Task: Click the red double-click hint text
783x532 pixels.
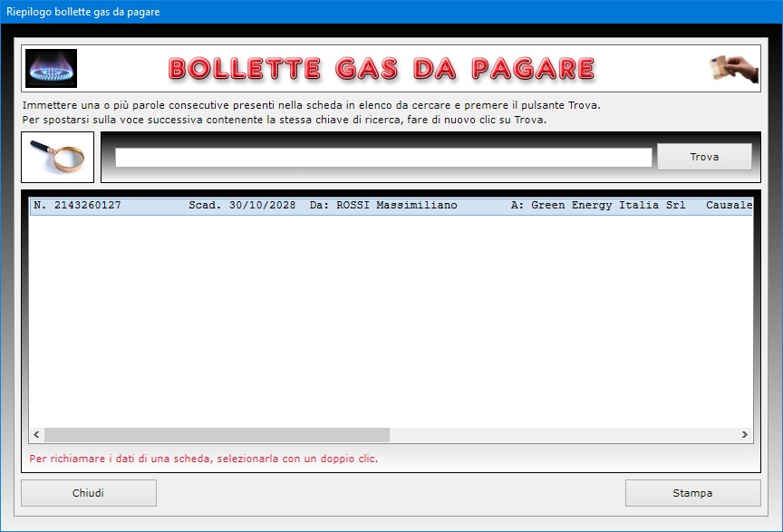Action: point(203,459)
